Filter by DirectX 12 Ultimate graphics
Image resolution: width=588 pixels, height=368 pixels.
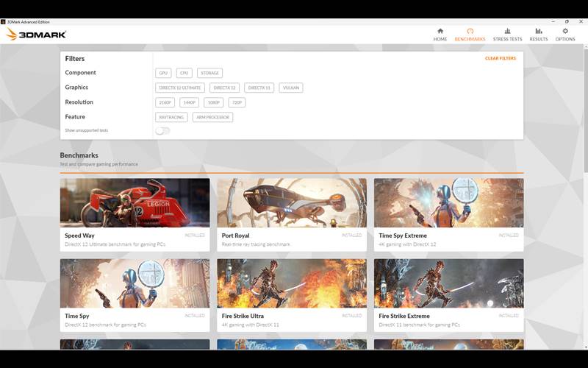coord(179,88)
